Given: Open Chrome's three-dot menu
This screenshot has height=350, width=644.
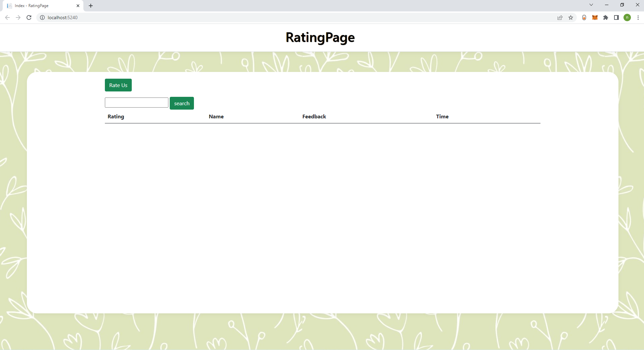Looking at the screenshot, I should click(x=638, y=17).
